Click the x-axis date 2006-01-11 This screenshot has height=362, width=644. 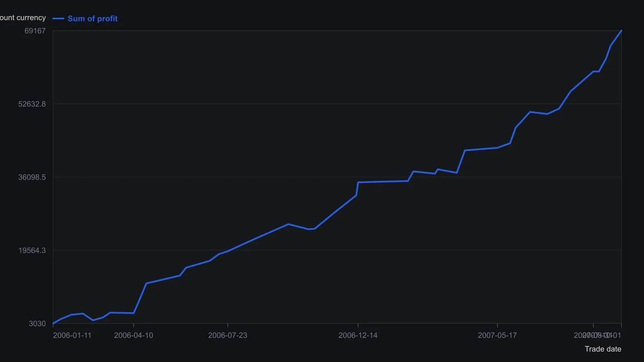(72, 335)
